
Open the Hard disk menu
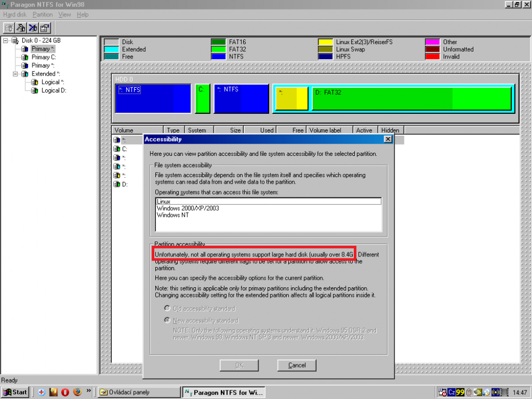(14, 14)
